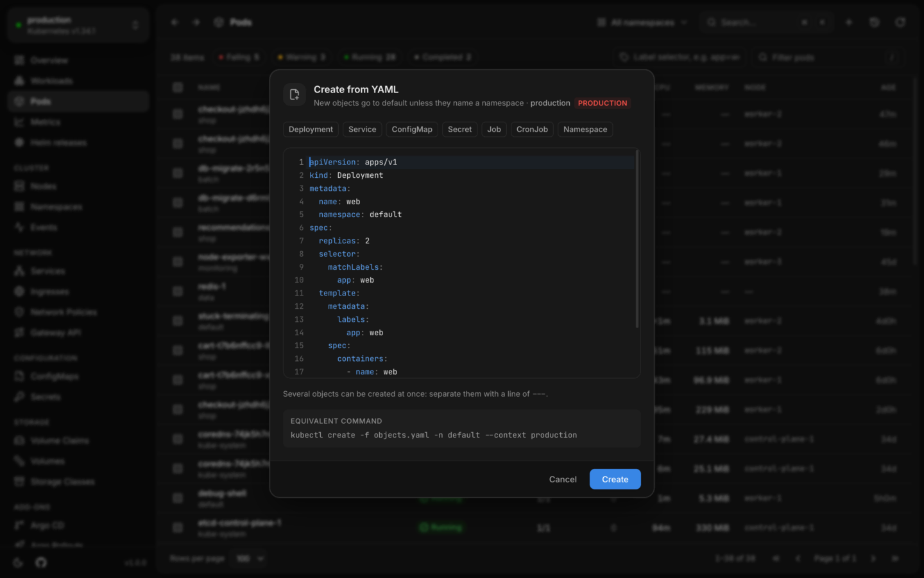Select the Deployment template chip
This screenshot has height=578, width=924.
coord(311,130)
